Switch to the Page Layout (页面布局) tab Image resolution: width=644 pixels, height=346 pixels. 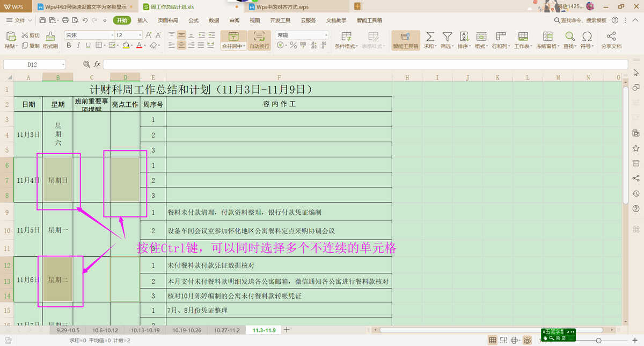pyautogui.click(x=168, y=20)
